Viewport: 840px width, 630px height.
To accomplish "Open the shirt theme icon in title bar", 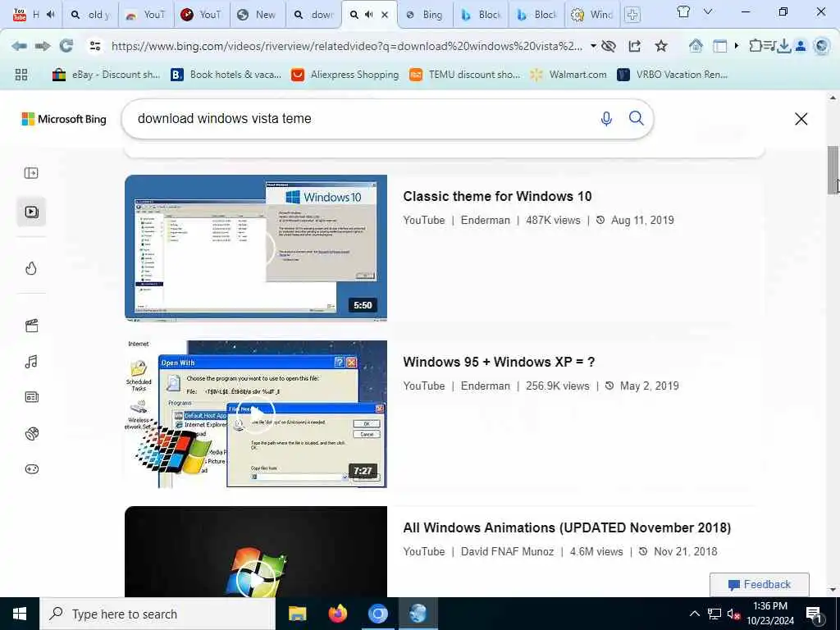I will 683,11.
